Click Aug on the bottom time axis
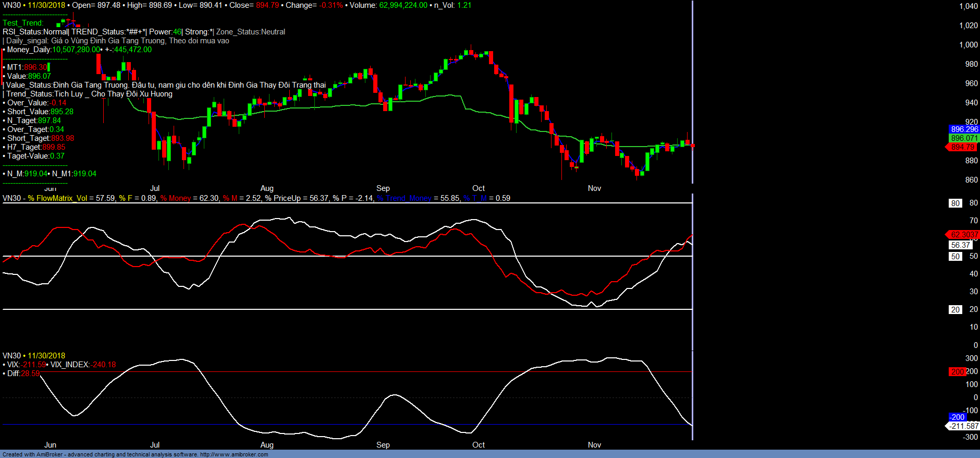980x458 pixels. (x=266, y=445)
